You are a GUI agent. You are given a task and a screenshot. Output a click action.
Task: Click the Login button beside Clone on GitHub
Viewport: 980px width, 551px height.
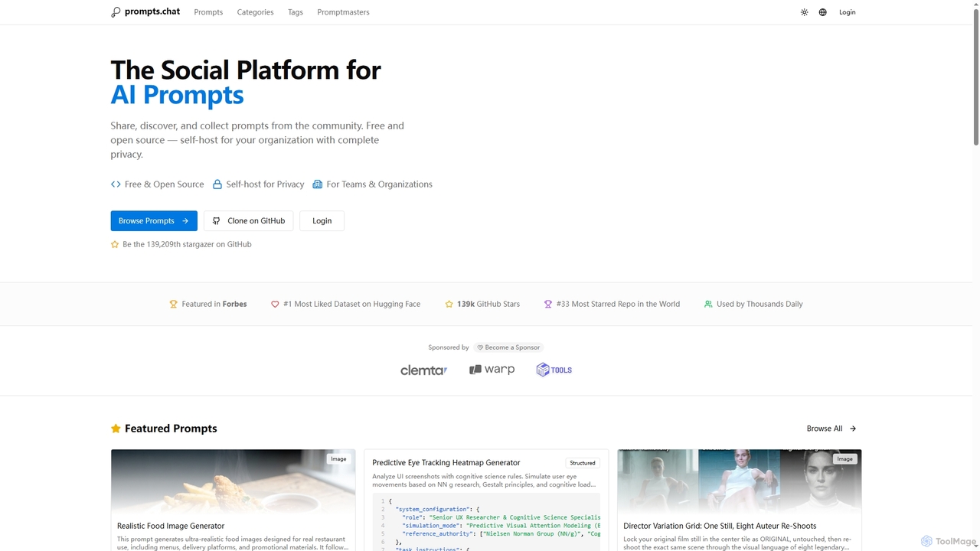[x=322, y=220]
